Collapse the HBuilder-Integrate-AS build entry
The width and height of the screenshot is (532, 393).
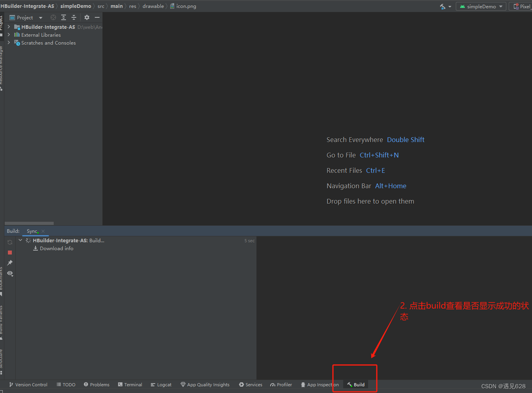(x=20, y=240)
